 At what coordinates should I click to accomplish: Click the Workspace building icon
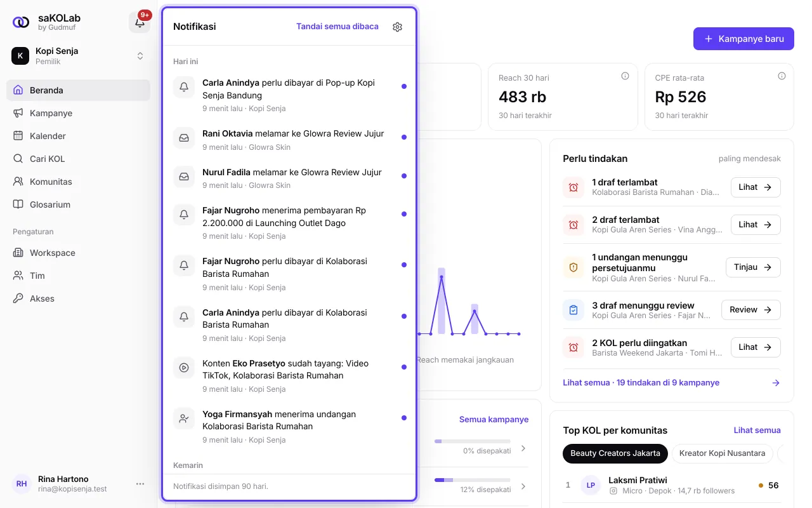[18, 253]
